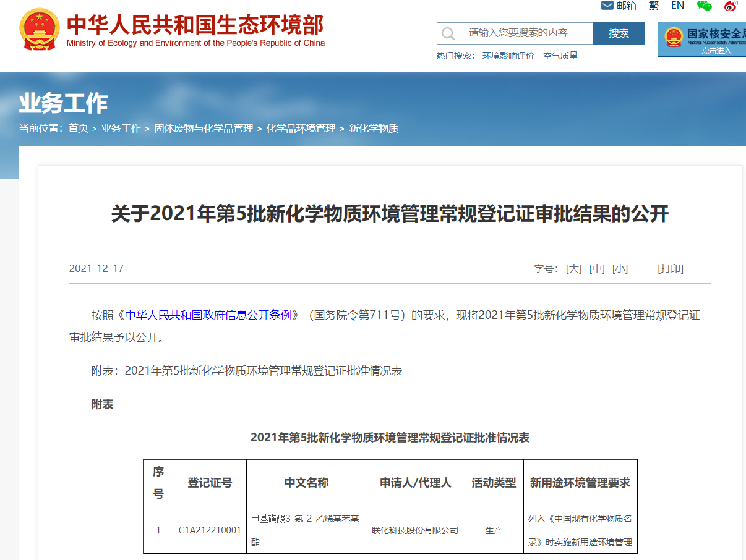Open the 中华人民共和国政府信息公开条例 link
This screenshot has width=746, height=560.
pos(208,315)
